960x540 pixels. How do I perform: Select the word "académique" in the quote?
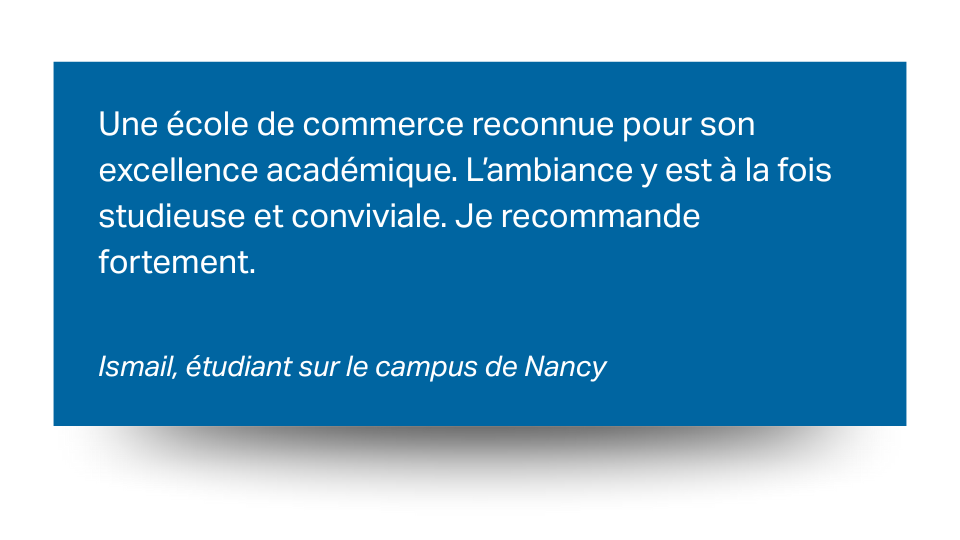tap(360, 171)
